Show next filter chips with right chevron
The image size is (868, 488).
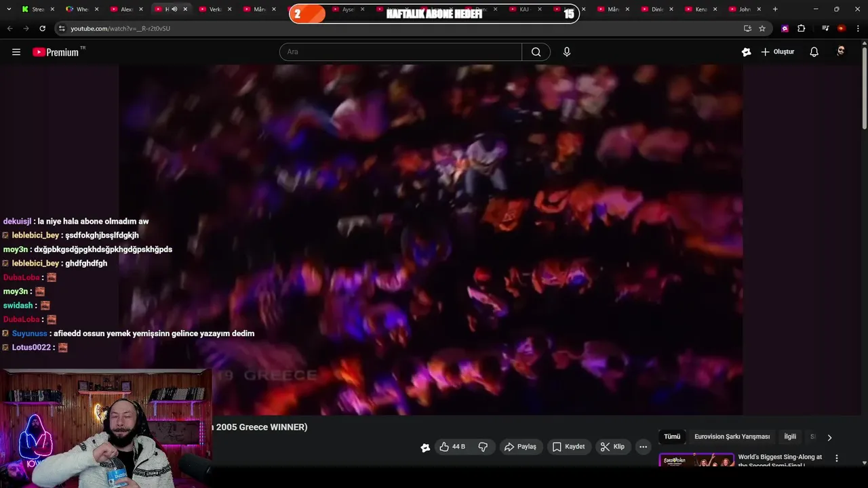click(829, 437)
